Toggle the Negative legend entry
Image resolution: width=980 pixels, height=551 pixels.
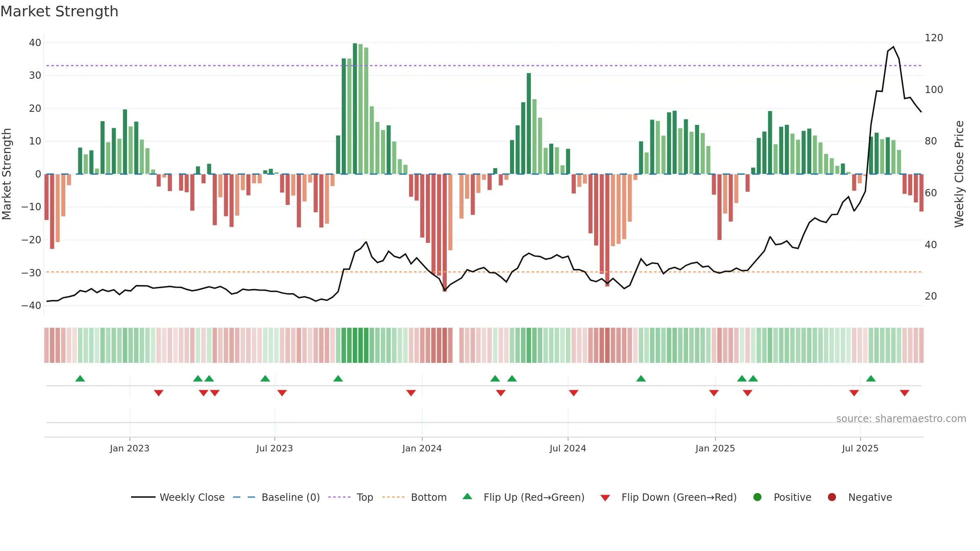[x=860, y=497]
